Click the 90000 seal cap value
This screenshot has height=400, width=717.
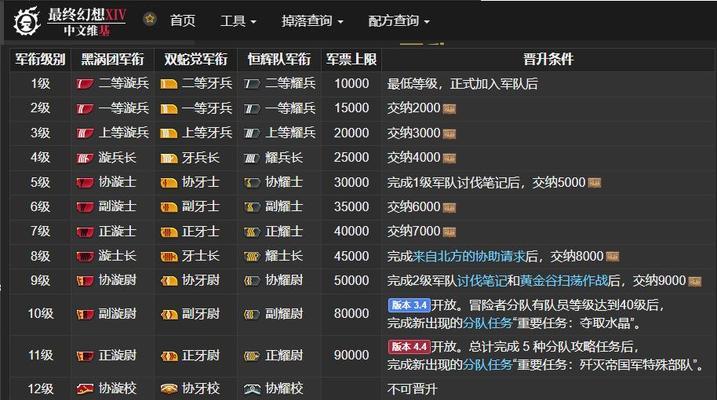[351, 355]
